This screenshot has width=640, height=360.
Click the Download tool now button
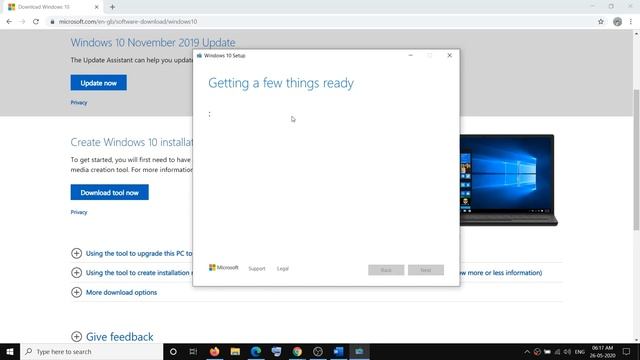click(109, 192)
